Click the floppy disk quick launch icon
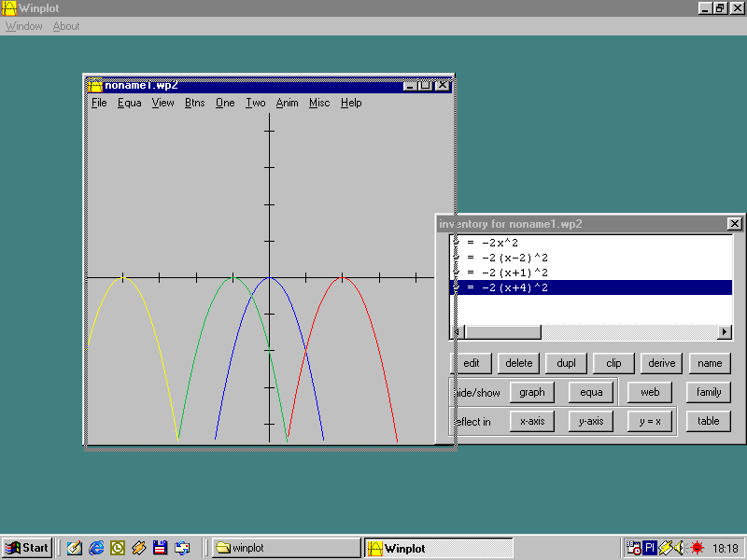The width and height of the screenshot is (747, 560). (160, 548)
